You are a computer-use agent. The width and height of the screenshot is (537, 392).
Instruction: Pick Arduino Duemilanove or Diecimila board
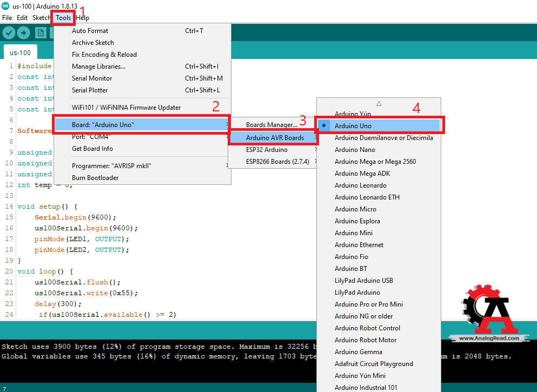click(x=379, y=138)
